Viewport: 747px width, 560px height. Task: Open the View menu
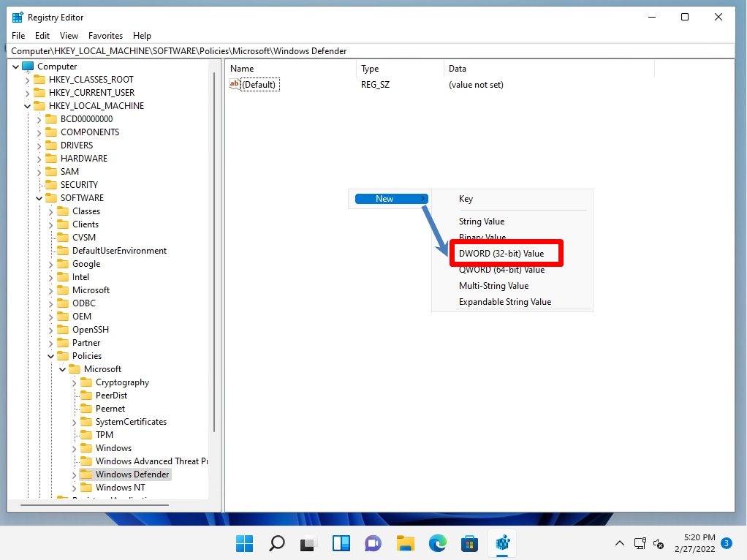click(69, 36)
